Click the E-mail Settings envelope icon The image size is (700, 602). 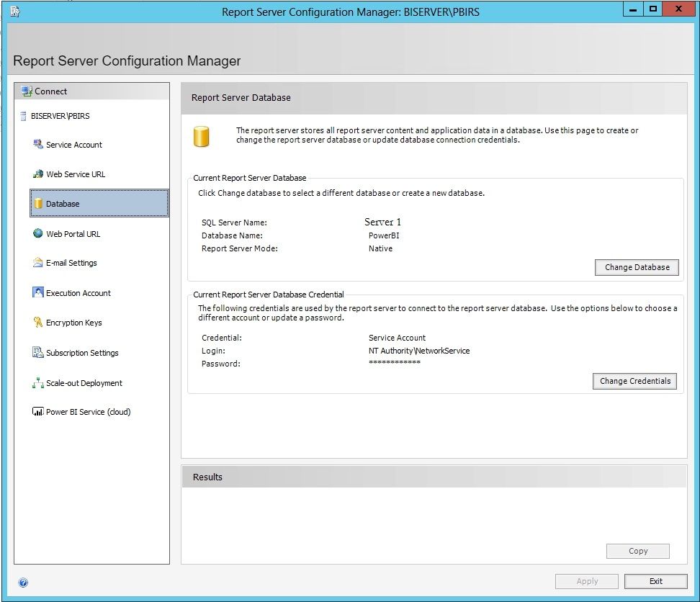point(38,263)
